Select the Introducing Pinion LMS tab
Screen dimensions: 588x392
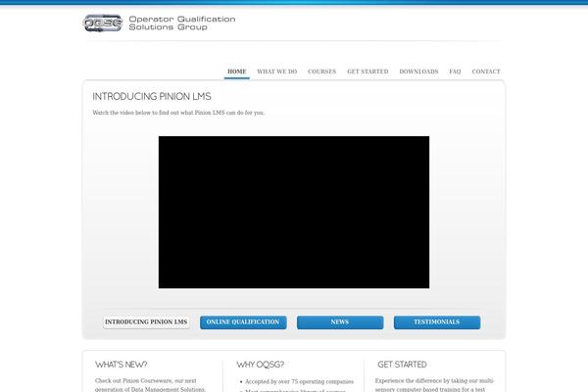146,322
